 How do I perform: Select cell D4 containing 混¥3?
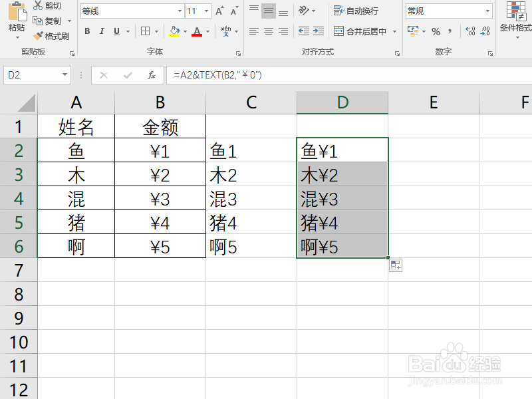point(342,198)
